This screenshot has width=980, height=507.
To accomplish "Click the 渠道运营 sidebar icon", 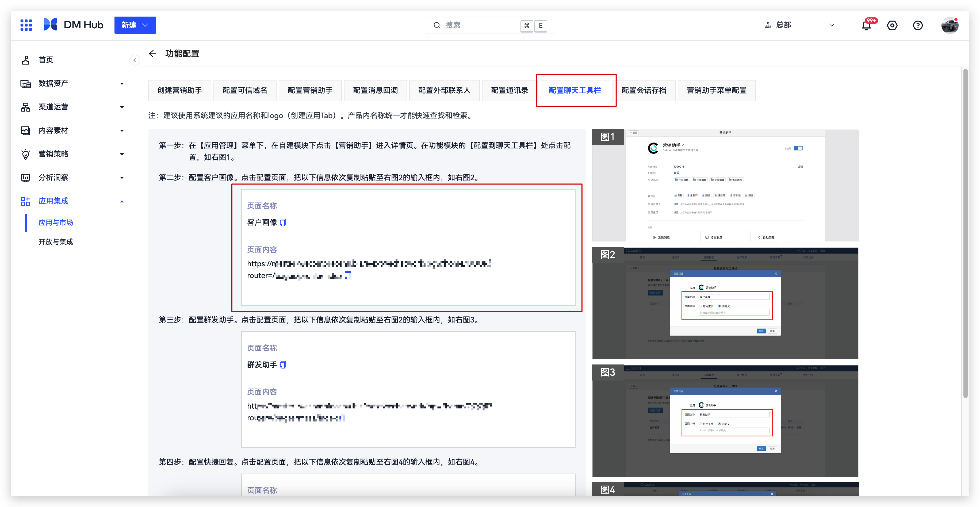I will [25, 107].
